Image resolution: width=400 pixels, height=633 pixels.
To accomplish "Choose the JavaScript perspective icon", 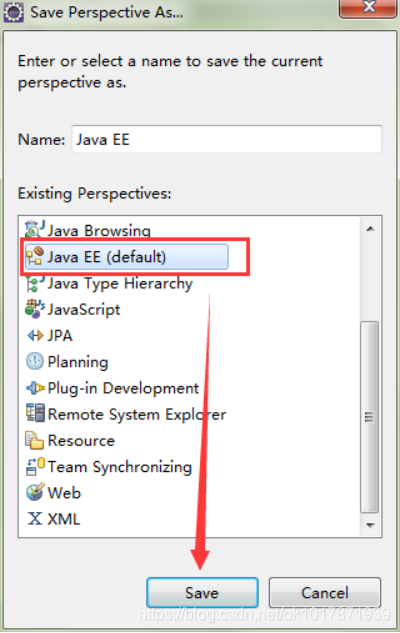I will [35, 309].
